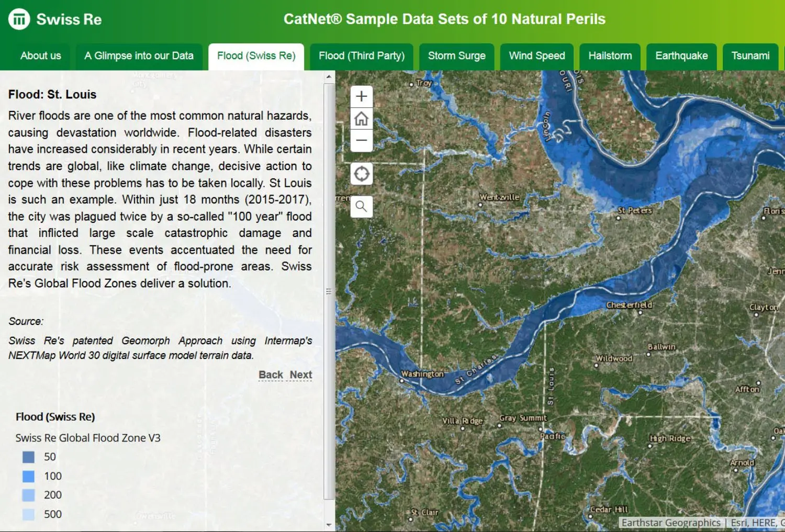Open the map search magnifier tool
Screen dimensions: 785x532
coord(361,206)
